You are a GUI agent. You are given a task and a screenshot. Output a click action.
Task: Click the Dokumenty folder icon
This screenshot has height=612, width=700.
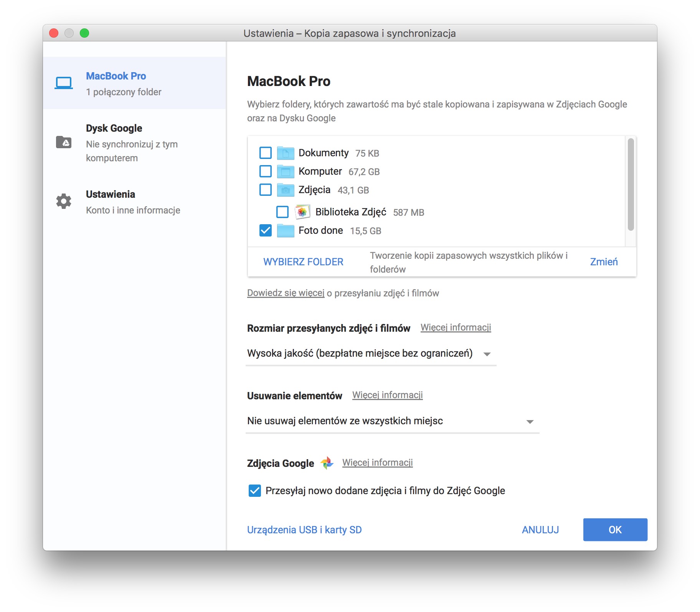(x=286, y=153)
